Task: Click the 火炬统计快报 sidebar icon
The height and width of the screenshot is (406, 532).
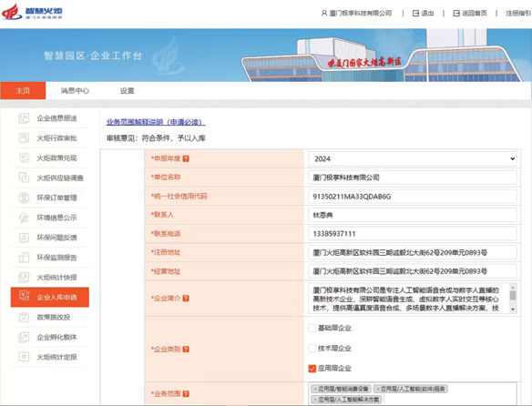Action: coord(24,278)
